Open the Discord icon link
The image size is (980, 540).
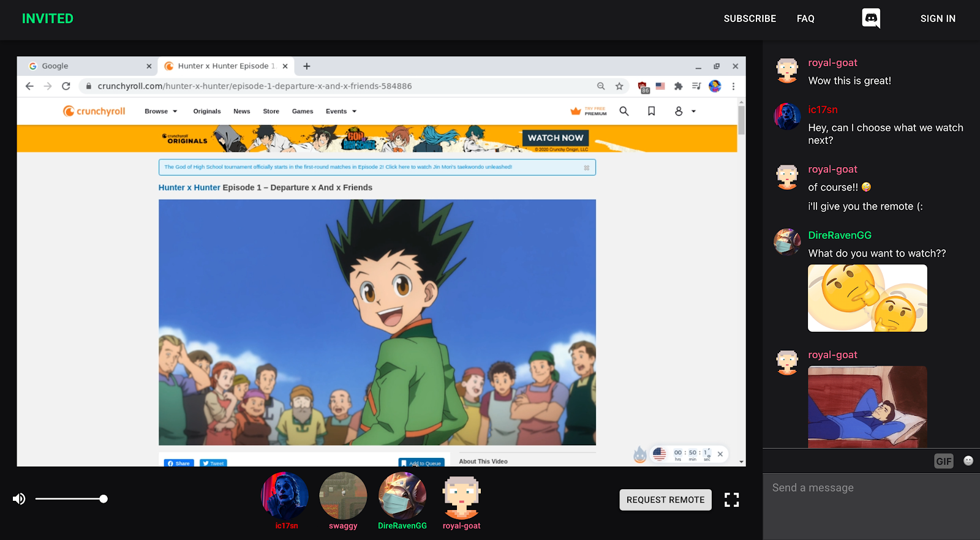pos(871,18)
